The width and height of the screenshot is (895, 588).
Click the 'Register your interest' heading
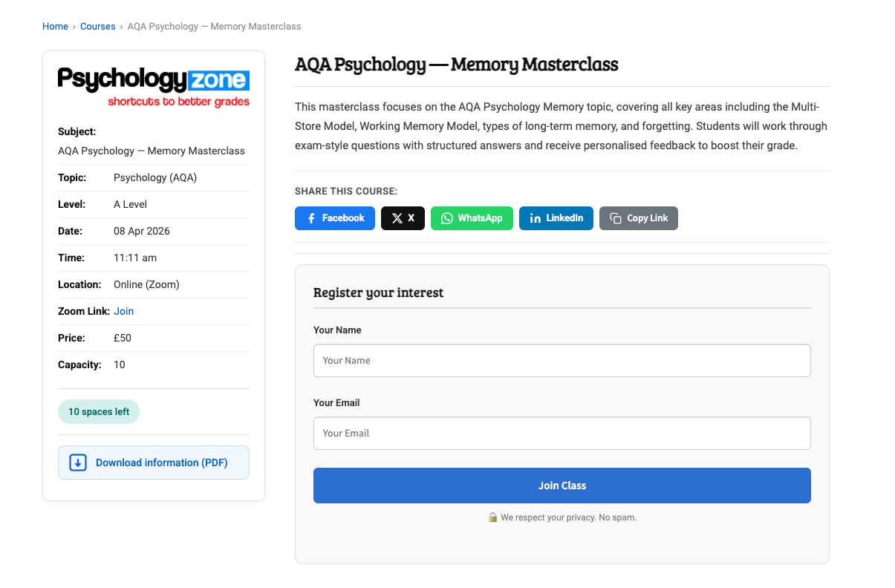click(378, 293)
